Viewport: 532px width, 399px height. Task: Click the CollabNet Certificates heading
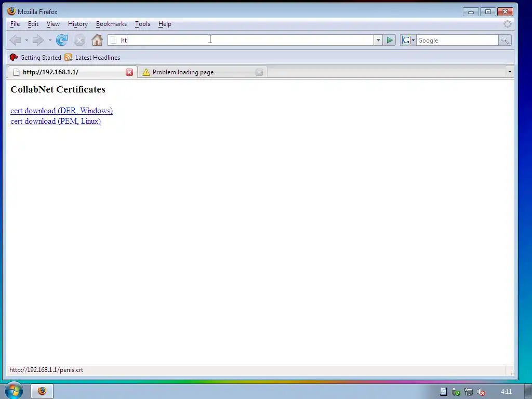pos(58,89)
